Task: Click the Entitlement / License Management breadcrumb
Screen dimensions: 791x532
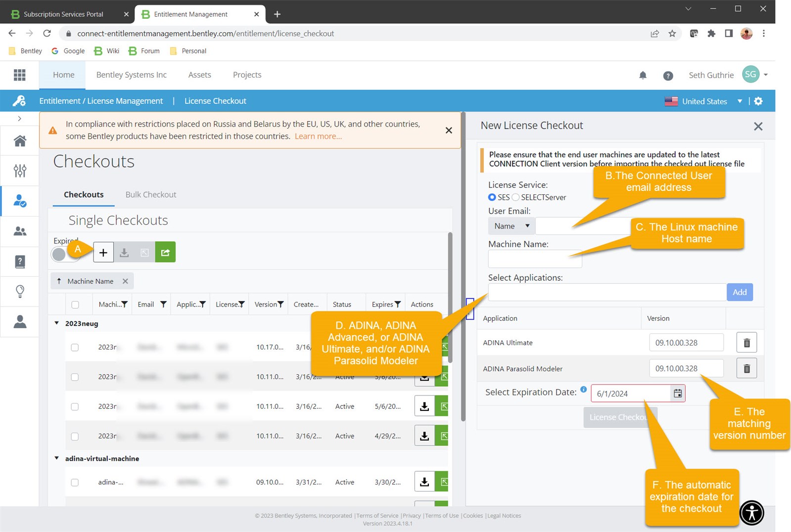Action: (x=101, y=101)
